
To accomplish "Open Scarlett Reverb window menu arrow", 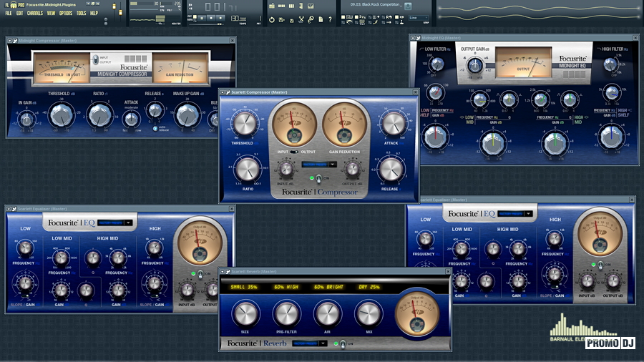I will [x=223, y=271].
